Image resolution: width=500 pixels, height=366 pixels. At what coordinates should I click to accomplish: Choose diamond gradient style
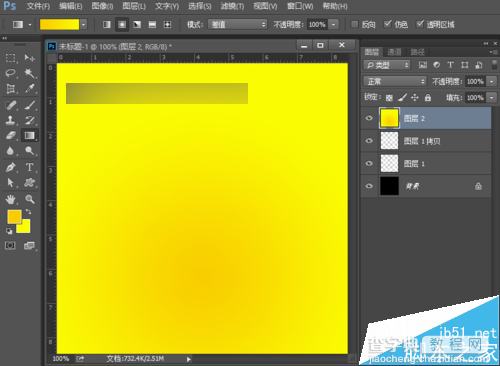coord(167,24)
